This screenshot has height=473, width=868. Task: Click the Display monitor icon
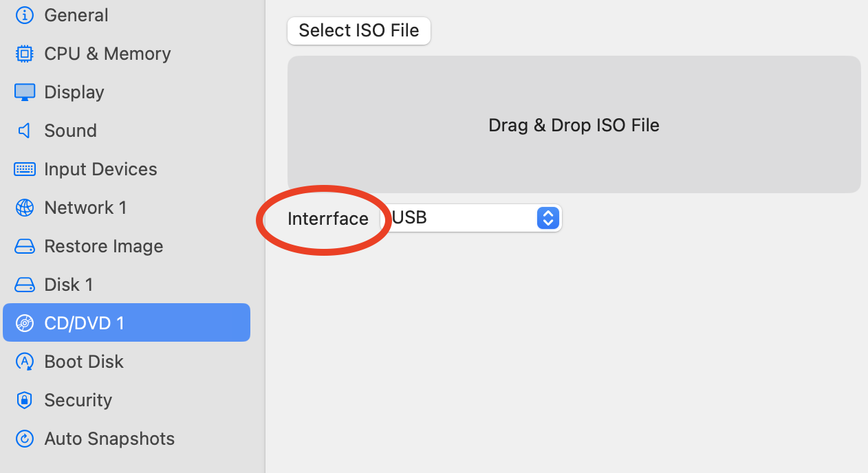[x=25, y=92]
